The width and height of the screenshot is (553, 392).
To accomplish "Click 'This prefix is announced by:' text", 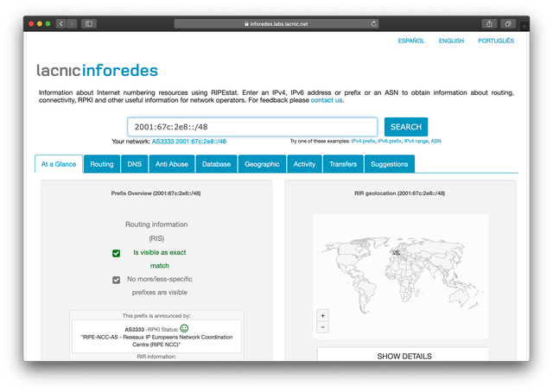I will 156,316.
